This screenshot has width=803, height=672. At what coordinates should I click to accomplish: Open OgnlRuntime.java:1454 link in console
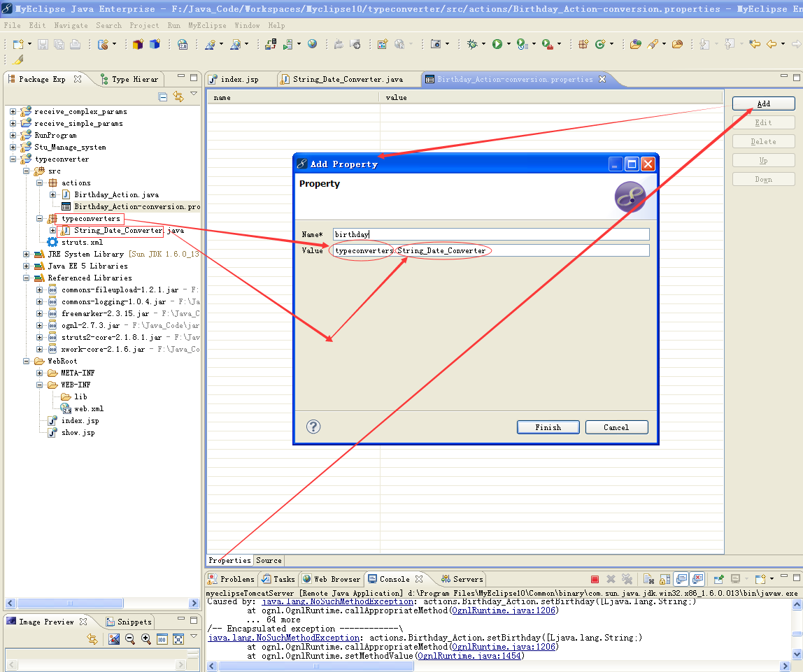coord(469,656)
